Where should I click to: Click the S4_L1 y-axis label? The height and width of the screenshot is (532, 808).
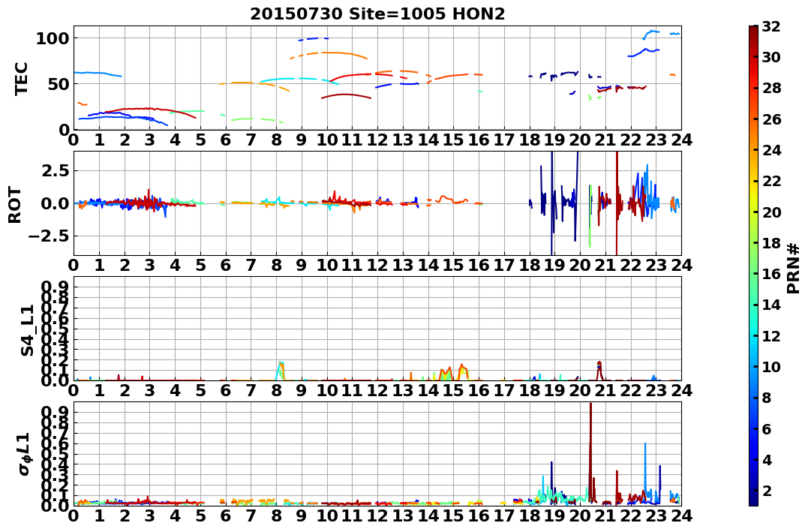click(x=27, y=330)
